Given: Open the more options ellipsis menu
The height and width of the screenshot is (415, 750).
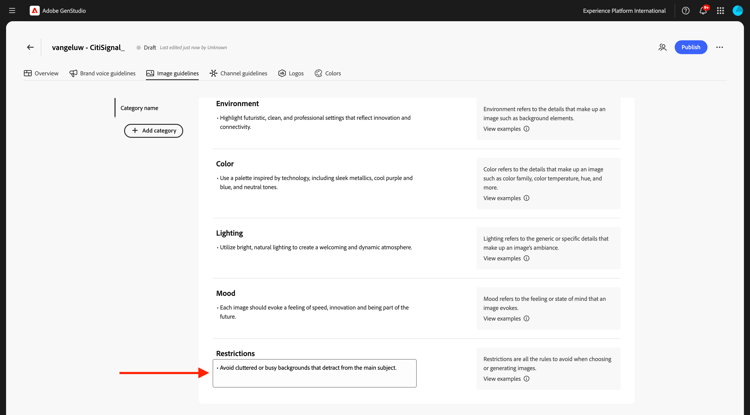Looking at the screenshot, I should tap(720, 47).
